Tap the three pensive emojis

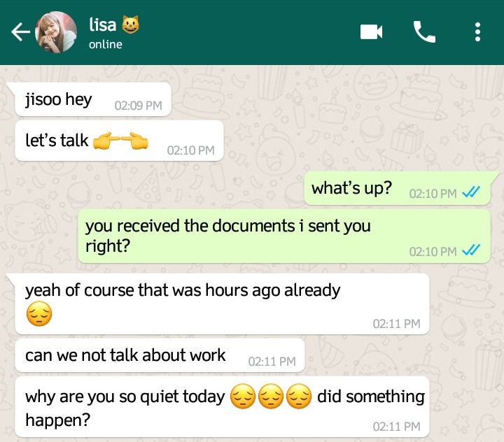pyautogui.click(x=271, y=396)
